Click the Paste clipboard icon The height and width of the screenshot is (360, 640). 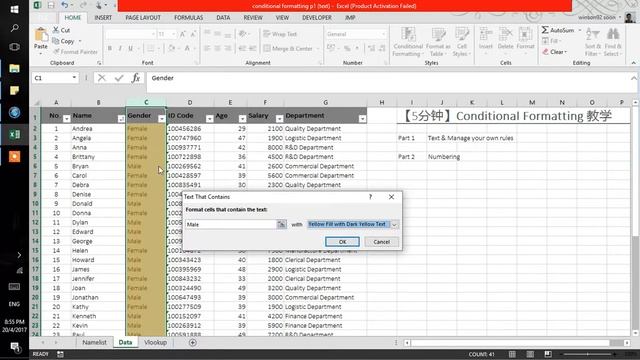(40, 35)
